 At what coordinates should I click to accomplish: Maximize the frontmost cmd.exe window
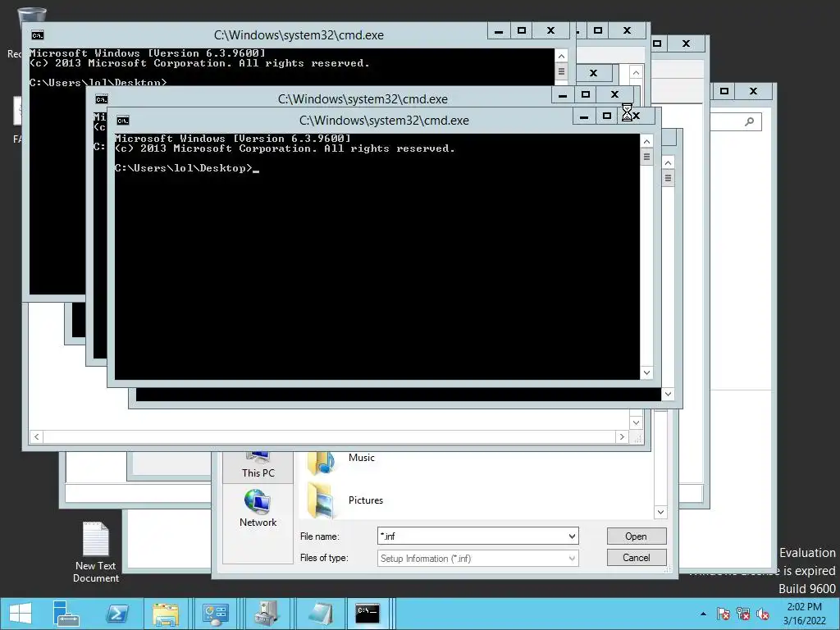click(606, 116)
